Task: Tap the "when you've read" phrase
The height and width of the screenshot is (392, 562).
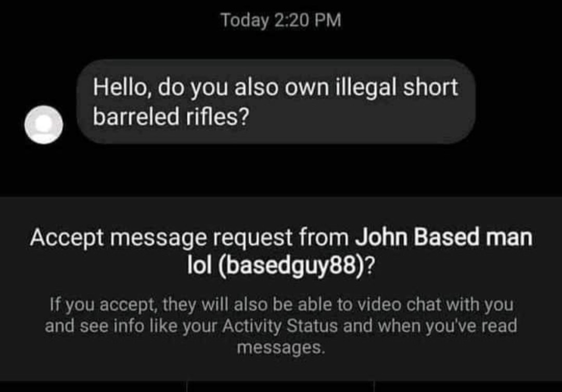Action: click(448, 326)
